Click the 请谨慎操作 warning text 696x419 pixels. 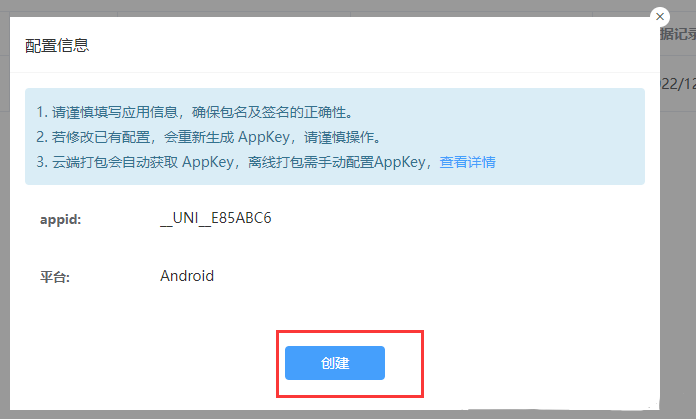click(x=343, y=137)
